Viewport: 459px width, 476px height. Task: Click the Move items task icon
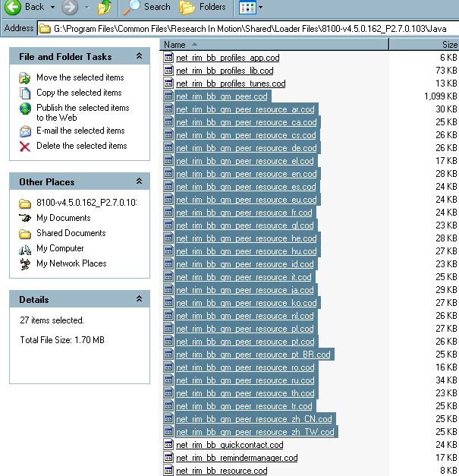point(24,78)
